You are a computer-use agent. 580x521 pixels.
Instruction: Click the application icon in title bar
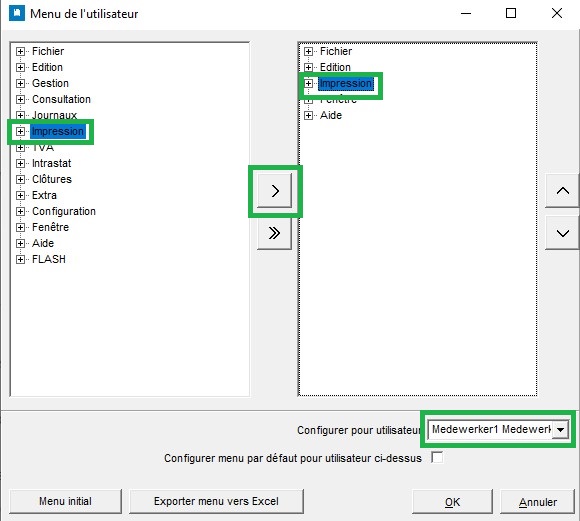[x=17, y=14]
